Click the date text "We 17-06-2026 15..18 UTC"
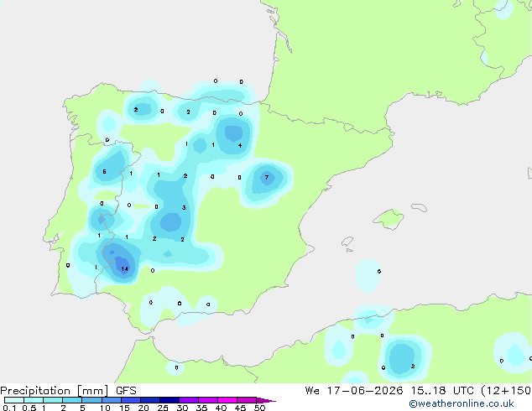532x411 pixels. pos(389,390)
